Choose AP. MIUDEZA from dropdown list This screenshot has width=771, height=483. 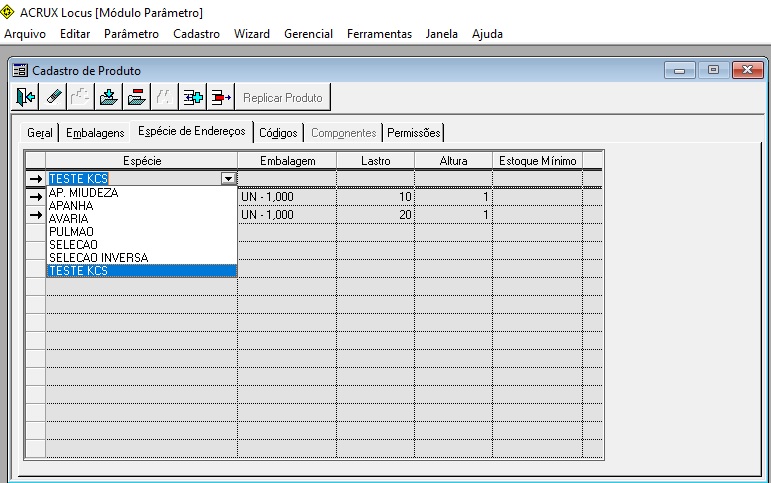[x=142, y=193]
